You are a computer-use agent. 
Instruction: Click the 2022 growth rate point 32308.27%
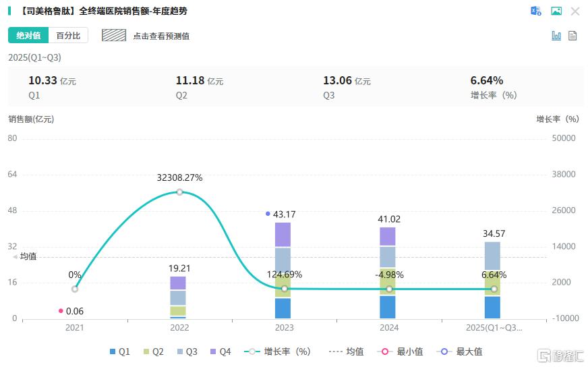179,192
